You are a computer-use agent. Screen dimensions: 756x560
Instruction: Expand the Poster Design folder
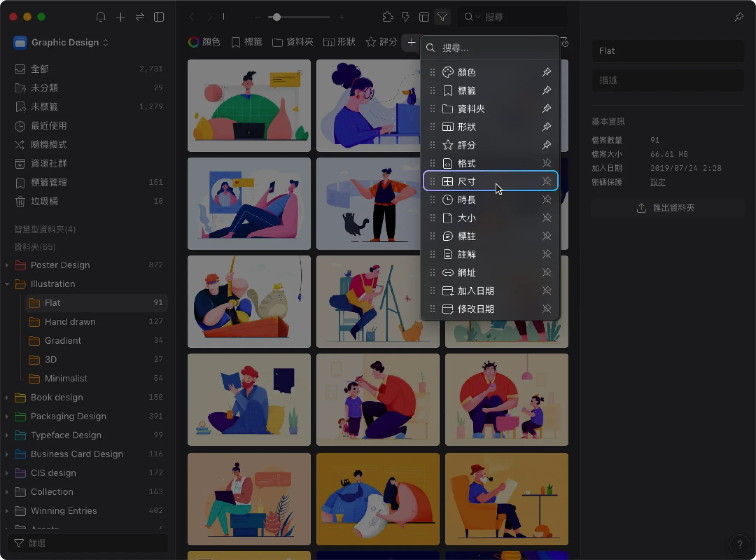[x=7, y=265]
